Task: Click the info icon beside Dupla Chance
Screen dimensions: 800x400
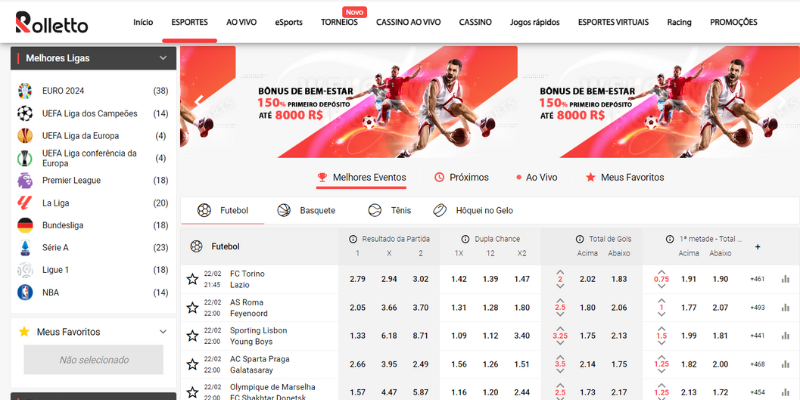Action: [465, 239]
